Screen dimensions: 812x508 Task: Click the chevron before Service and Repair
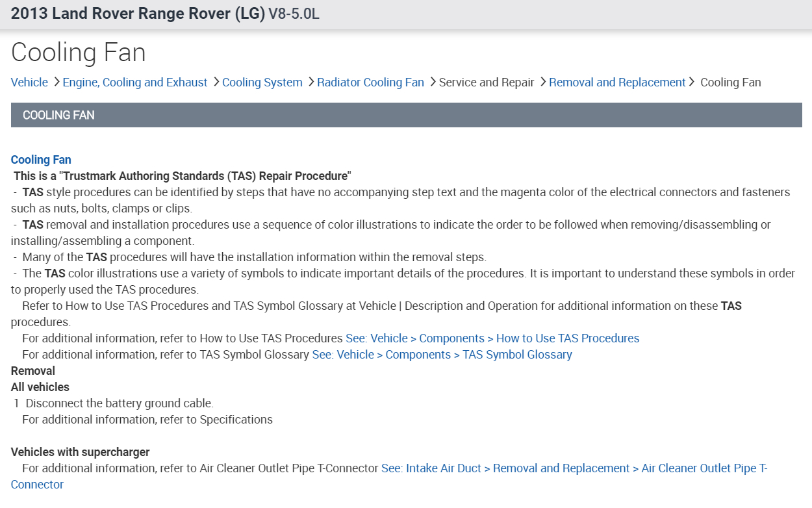click(432, 82)
